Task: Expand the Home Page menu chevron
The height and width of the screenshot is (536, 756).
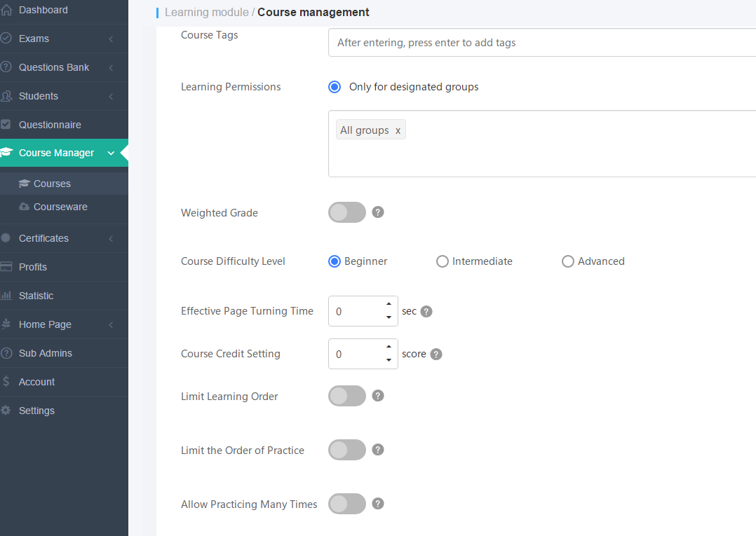Action: click(111, 324)
